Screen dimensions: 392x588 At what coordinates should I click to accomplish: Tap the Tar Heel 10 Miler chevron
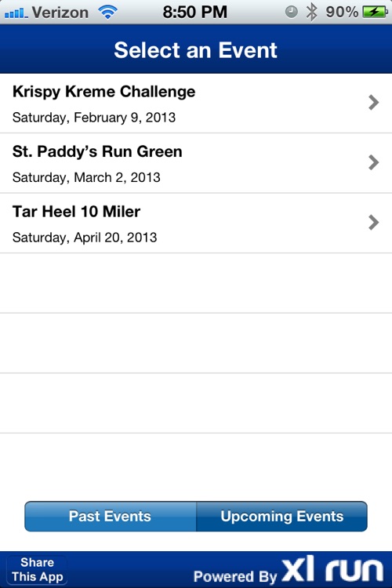(373, 223)
